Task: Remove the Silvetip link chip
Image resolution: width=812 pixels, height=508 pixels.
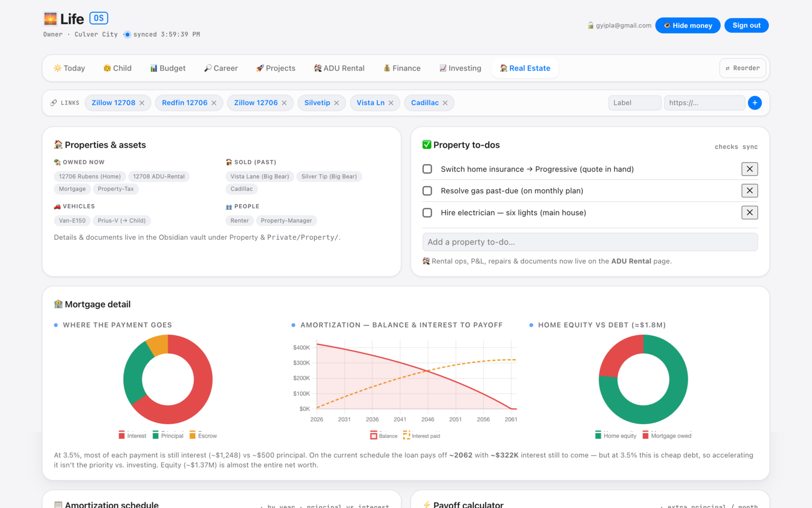Action: click(336, 103)
